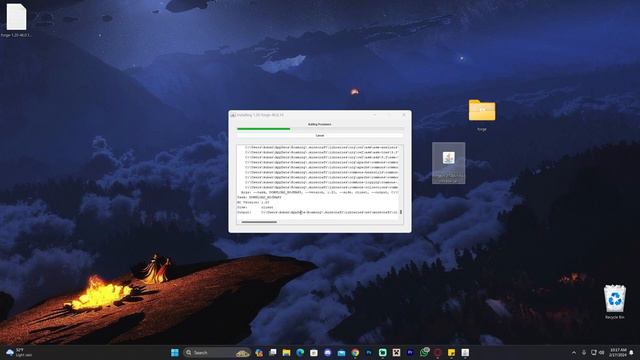
Task: Open WhatsApp from the taskbar
Action: [424, 352]
